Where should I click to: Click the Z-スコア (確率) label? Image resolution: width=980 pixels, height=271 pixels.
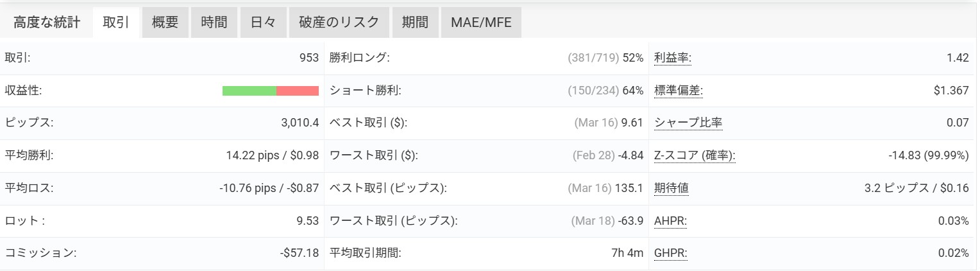tap(695, 156)
